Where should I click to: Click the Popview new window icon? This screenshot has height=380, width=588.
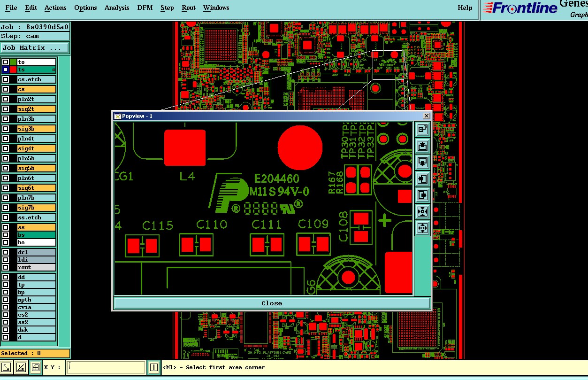click(x=422, y=129)
